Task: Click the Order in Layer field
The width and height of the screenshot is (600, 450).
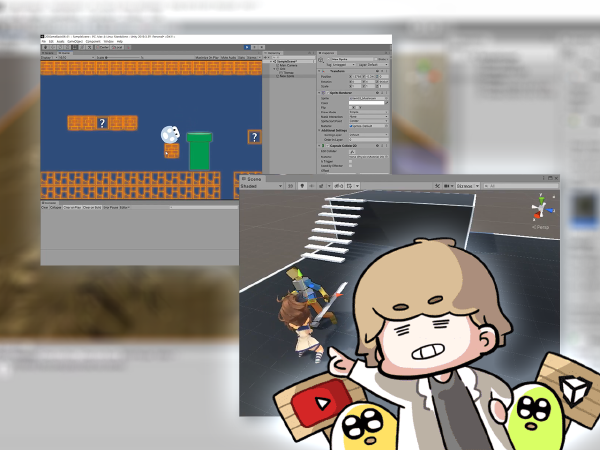Action: (368, 140)
